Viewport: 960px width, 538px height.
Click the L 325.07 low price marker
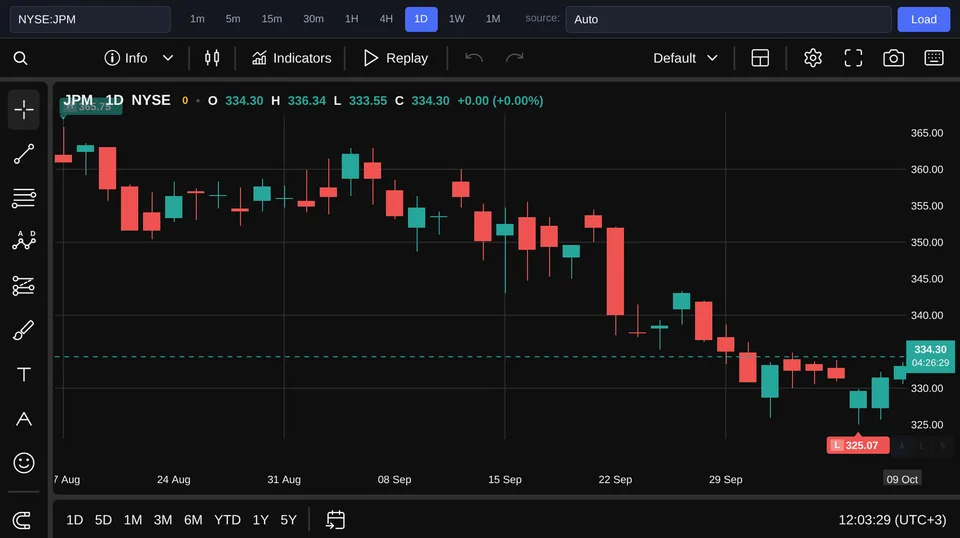858,445
